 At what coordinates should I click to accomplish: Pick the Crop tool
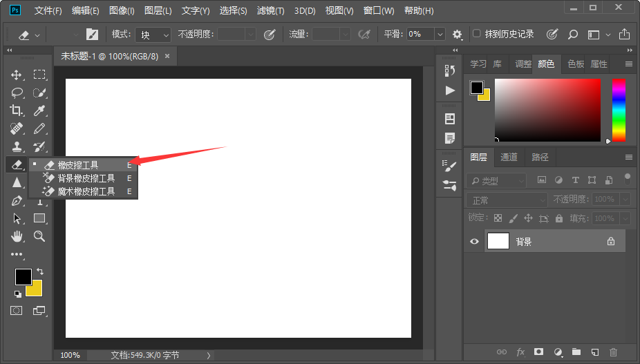tap(17, 111)
